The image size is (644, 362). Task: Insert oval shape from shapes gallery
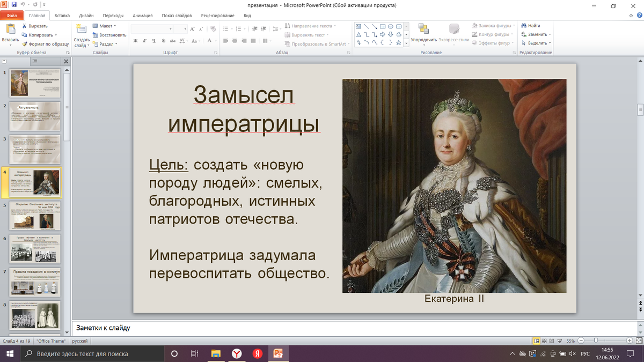(391, 26)
